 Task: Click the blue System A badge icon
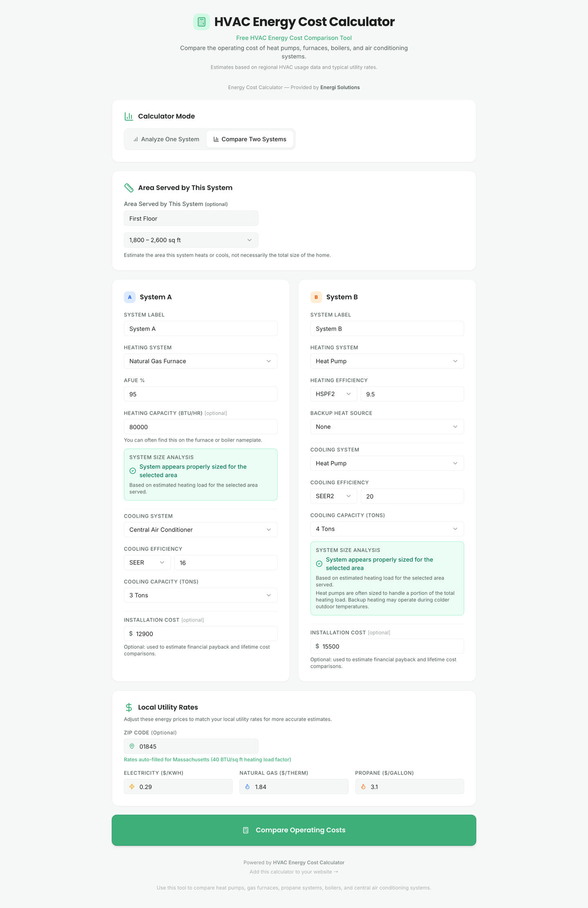129,297
